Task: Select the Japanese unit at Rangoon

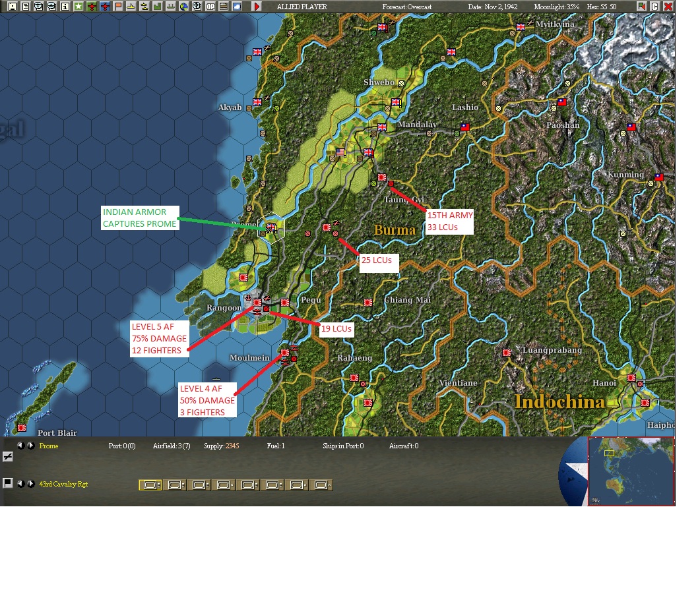Action: tap(257, 303)
